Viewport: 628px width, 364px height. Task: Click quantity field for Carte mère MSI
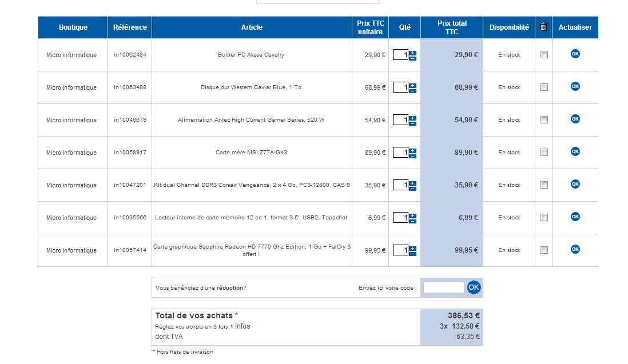400,153
